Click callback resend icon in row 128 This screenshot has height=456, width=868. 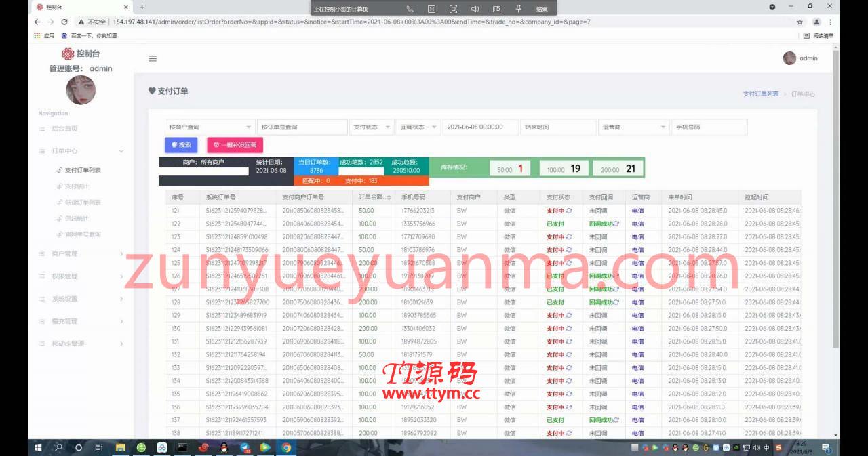(x=616, y=302)
